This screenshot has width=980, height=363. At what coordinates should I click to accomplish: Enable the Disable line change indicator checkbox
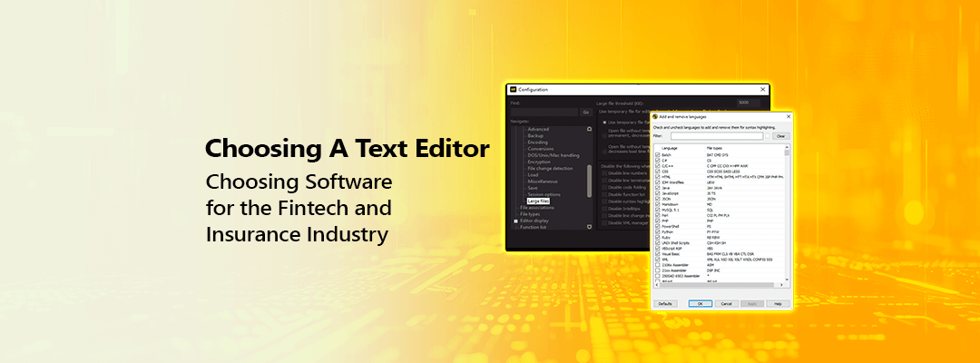[x=604, y=216]
